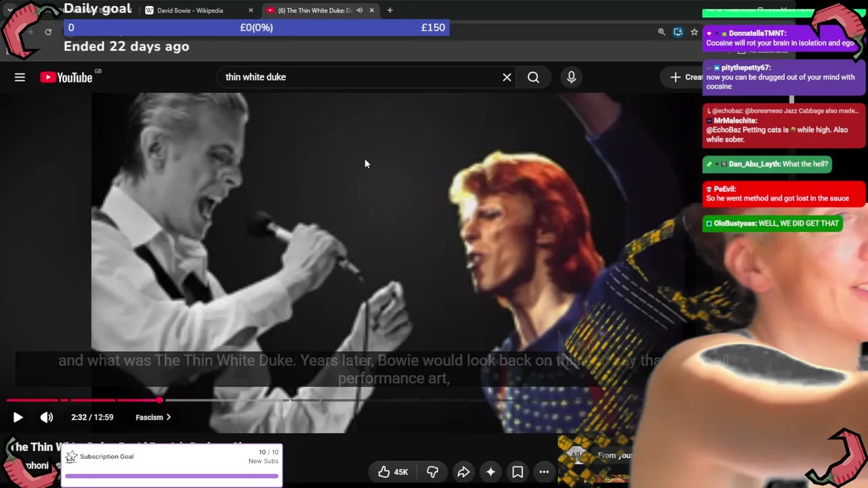The height and width of the screenshot is (488, 868).
Task: Click DonnatellaTMNT username in chat
Action: 757,33
